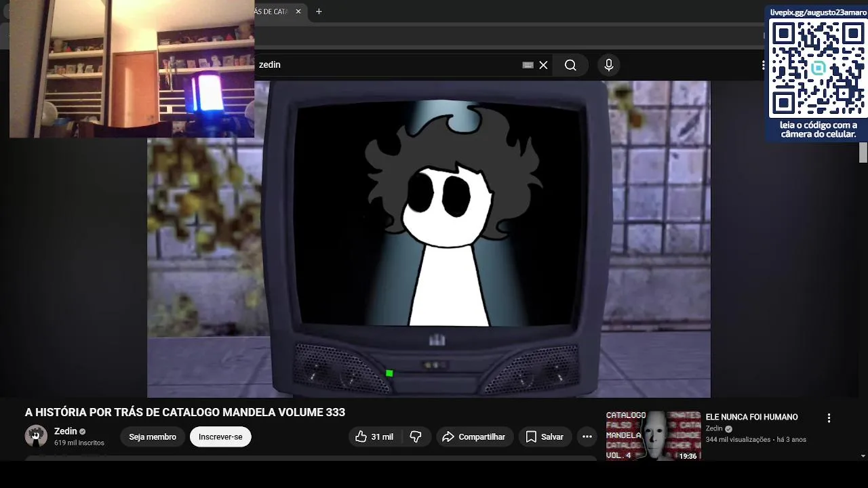Viewport: 868px width, 488px height.
Task: Close the browser tab ending in 'ÁS DE CATA'
Action: [298, 12]
